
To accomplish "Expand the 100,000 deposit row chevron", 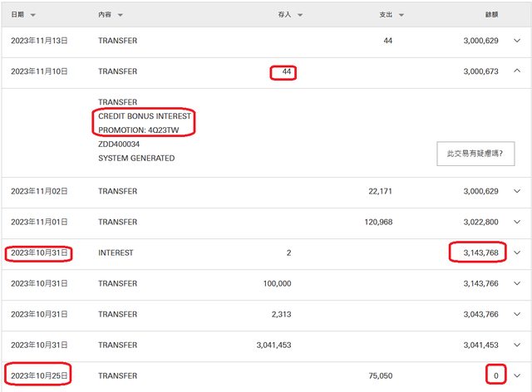I will [x=518, y=283].
